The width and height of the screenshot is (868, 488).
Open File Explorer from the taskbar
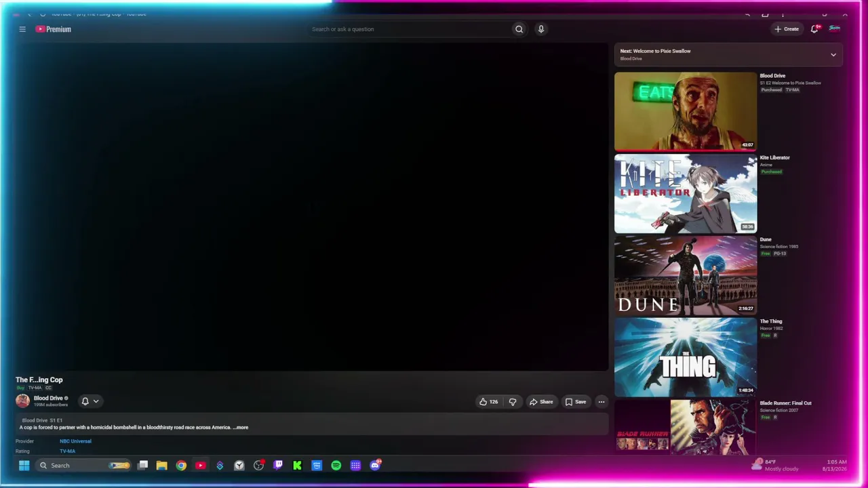(161, 465)
